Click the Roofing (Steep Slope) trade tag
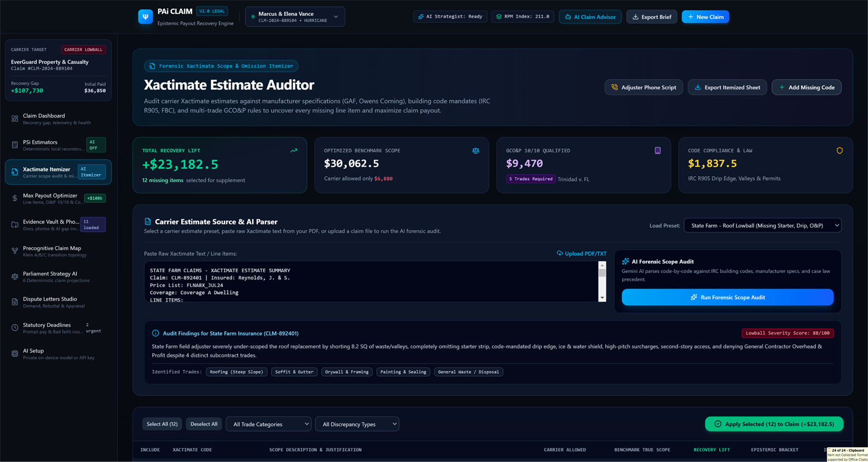 point(237,372)
